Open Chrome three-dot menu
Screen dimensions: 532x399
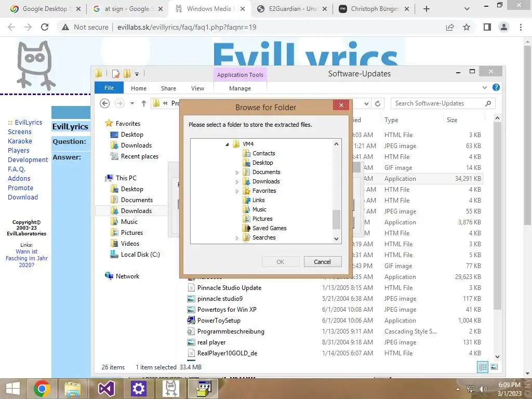coord(521,27)
